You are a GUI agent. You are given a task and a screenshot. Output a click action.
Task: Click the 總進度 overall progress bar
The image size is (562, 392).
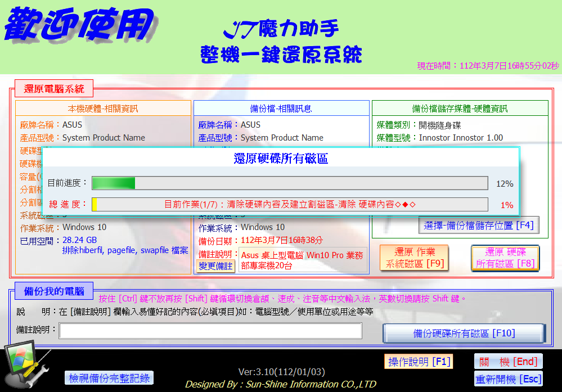pyautogui.click(x=290, y=204)
